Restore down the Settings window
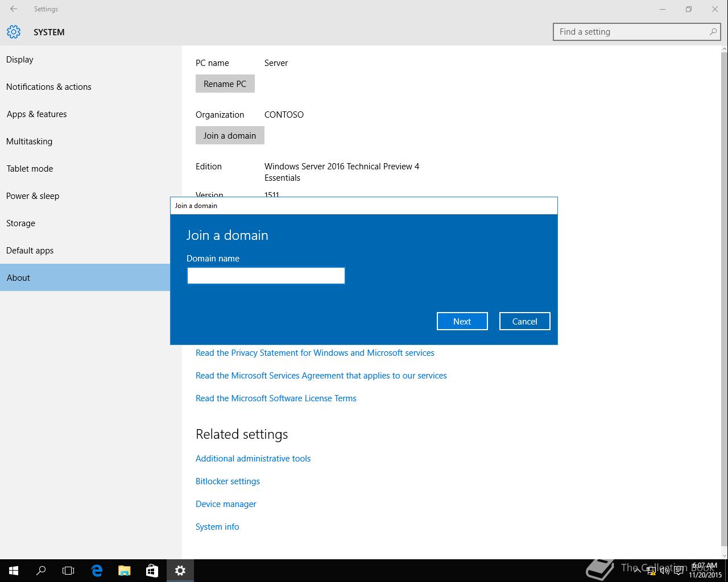This screenshot has height=582, width=728. point(689,9)
